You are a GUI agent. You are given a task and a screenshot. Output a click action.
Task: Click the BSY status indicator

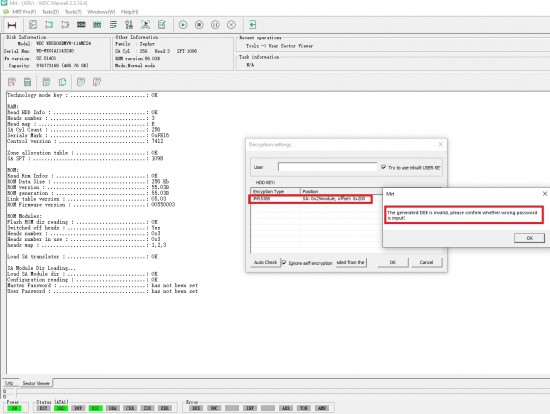43,408
